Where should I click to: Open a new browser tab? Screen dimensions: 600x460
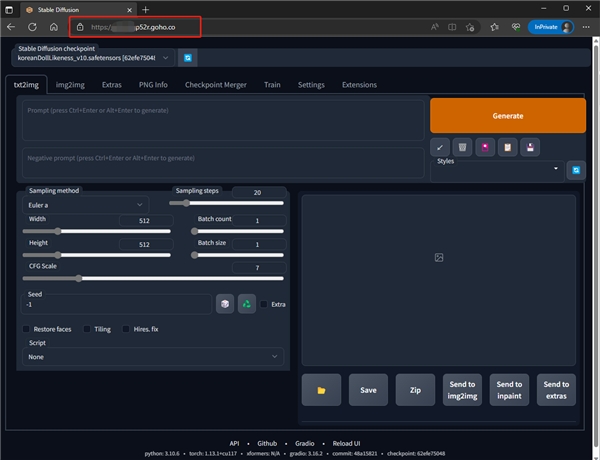pyautogui.click(x=145, y=10)
